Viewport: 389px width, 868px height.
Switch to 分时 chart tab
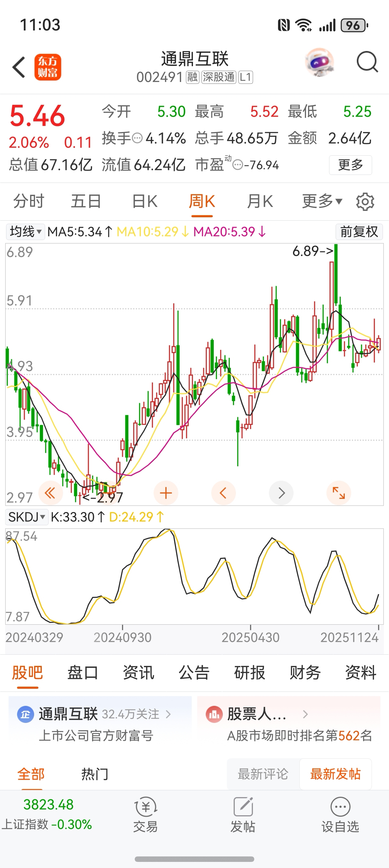point(29,201)
